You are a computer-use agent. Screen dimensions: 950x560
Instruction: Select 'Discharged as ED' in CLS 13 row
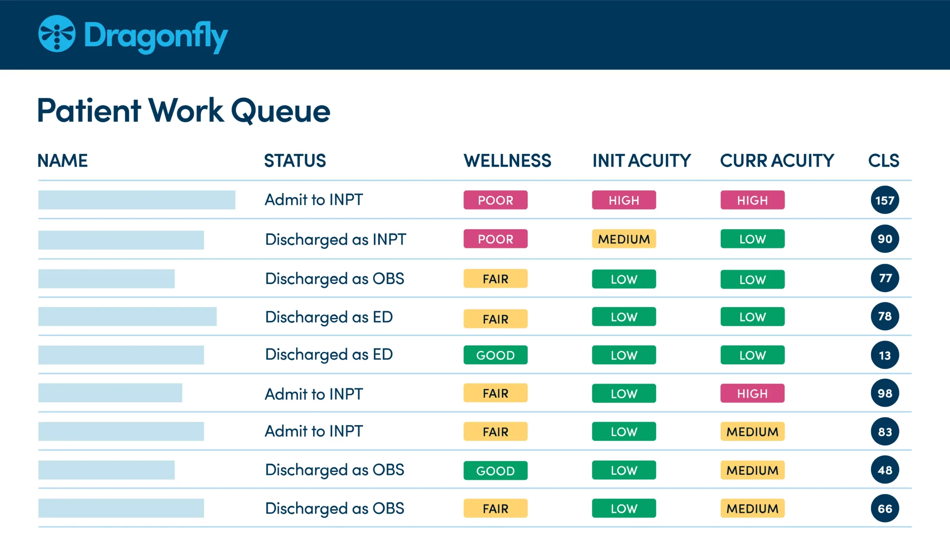pyautogui.click(x=329, y=355)
